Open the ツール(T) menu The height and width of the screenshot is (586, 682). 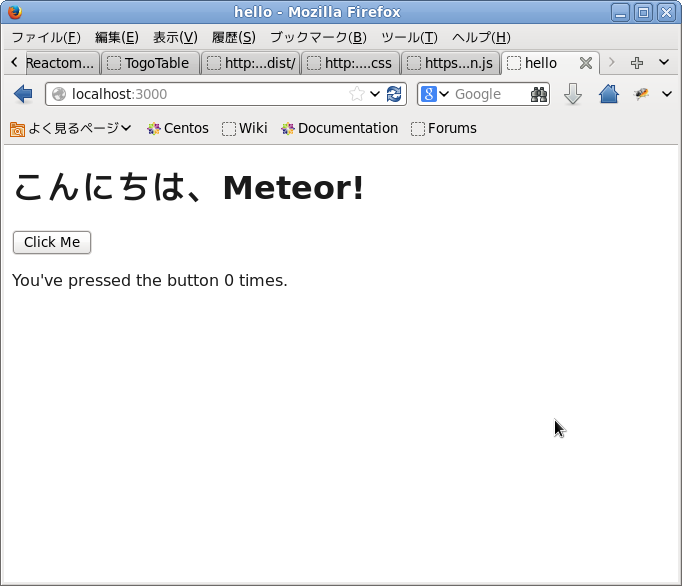coord(409,37)
